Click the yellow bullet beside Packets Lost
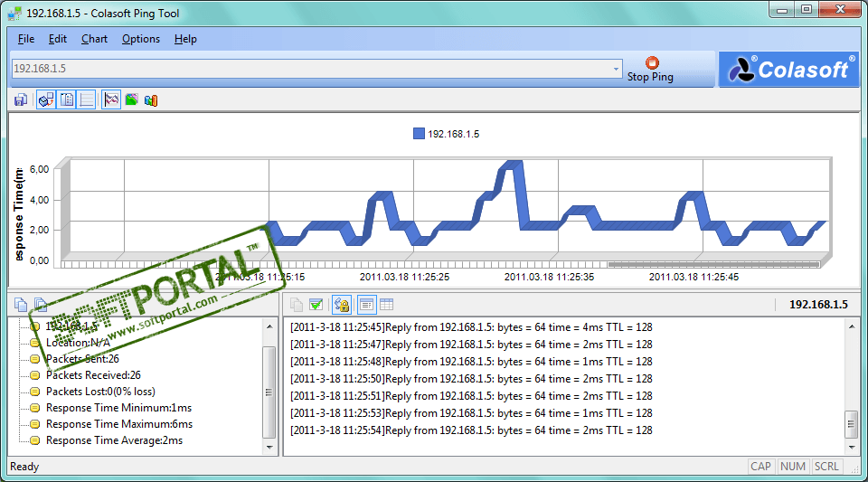This screenshot has height=482, width=868. point(35,392)
